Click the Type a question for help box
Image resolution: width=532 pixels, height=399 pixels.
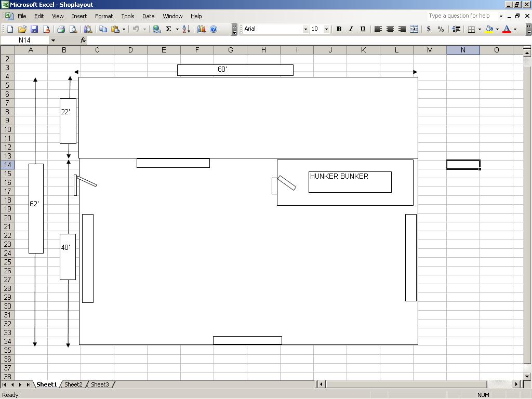coord(462,16)
